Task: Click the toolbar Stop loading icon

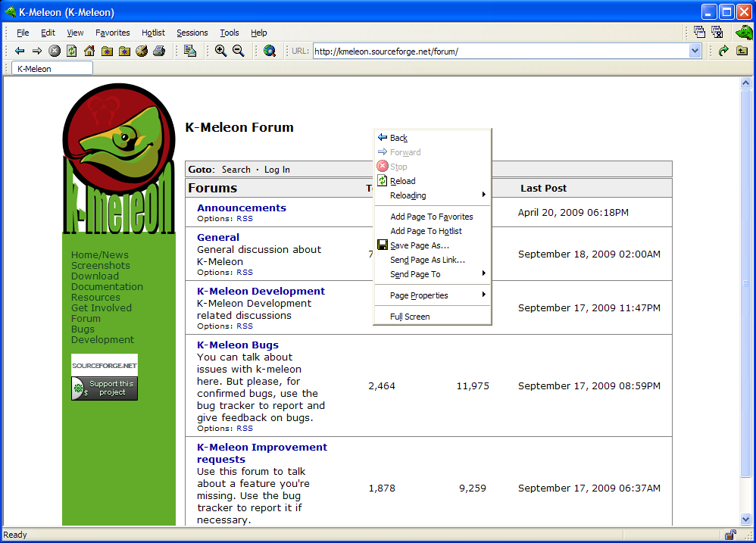Action: coord(55,51)
